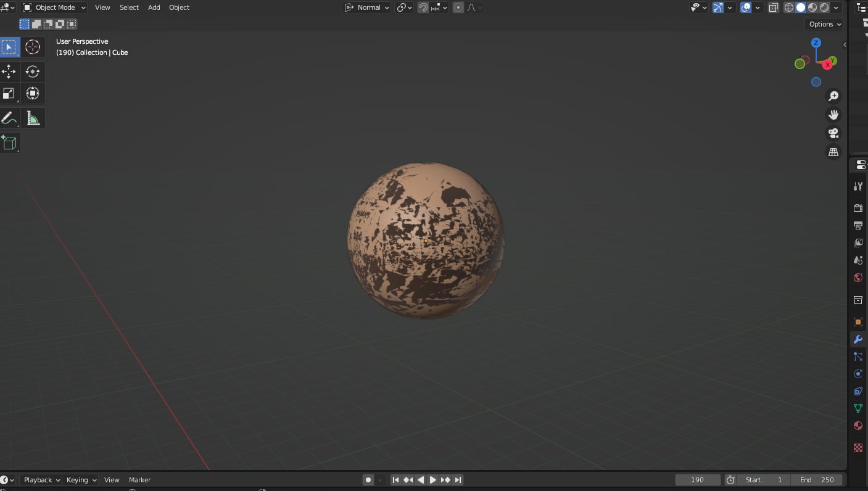Toggle the camera view icon
This screenshot has width=868, height=491.
pyautogui.click(x=833, y=133)
